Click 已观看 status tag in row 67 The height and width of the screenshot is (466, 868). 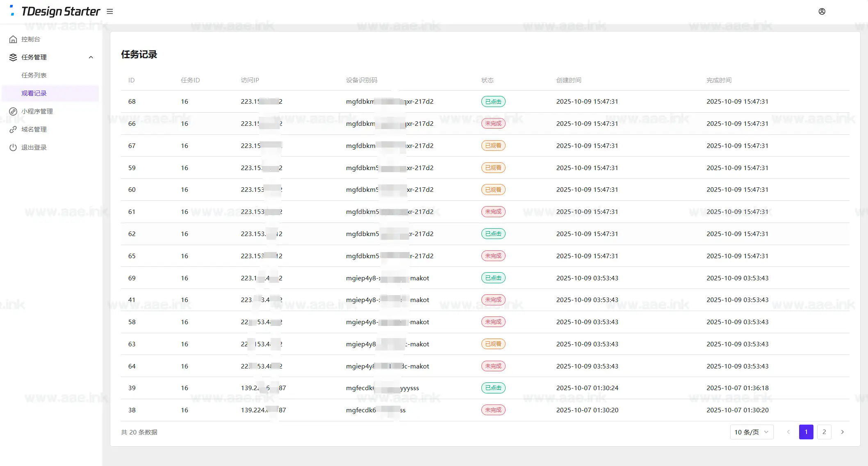click(x=493, y=145)
